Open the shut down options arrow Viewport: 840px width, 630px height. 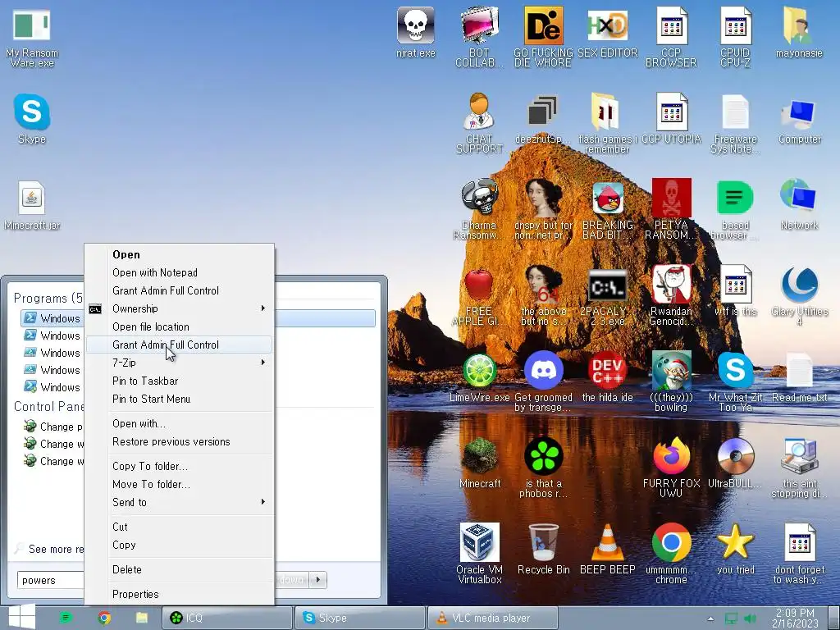click(319, 580)
